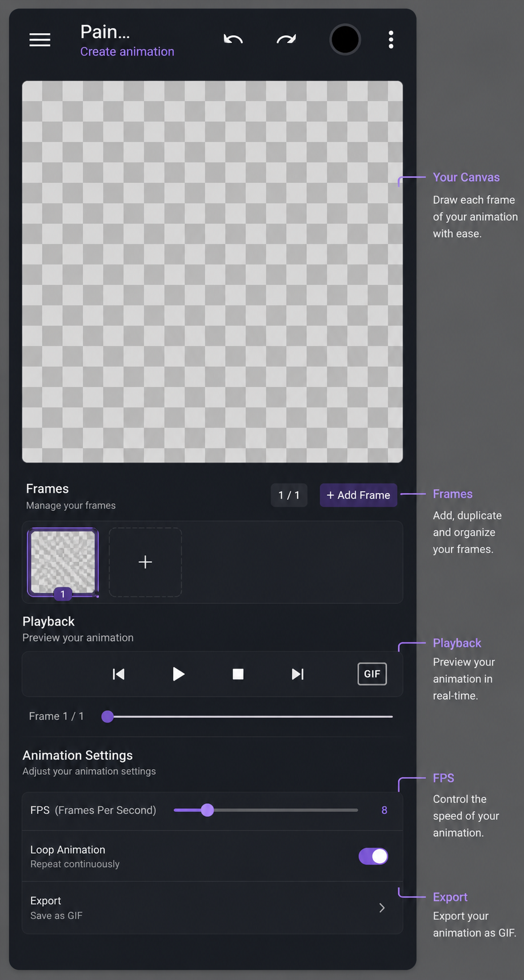Open the hamburger menu

click(x=40, y=39)
